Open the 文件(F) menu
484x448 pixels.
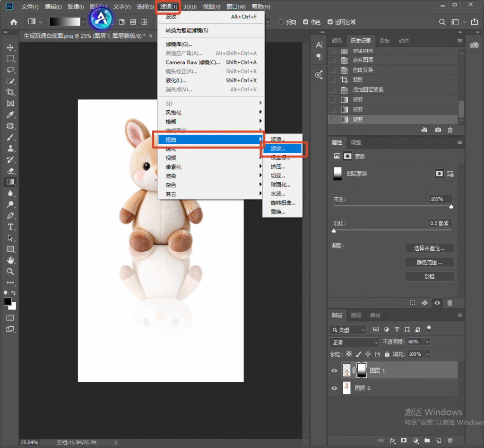pyautogui.click(x=30, y=7)
